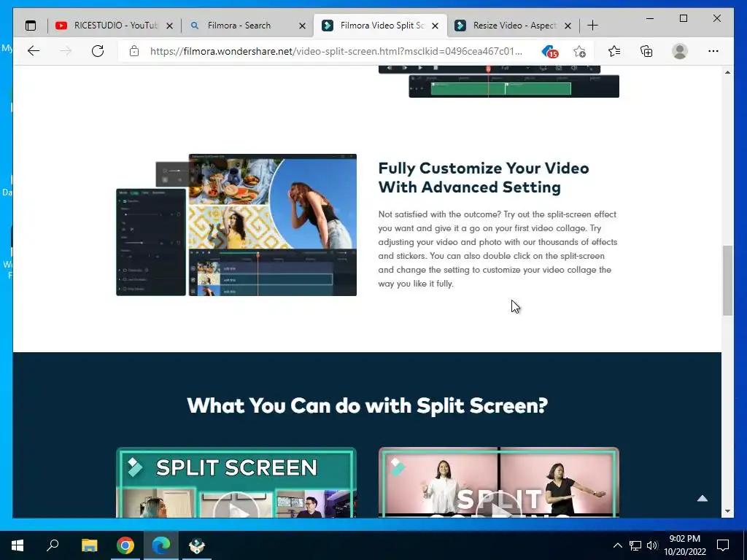Click the What You Can do with Split Screen heading
This screenshot has height=560, width=747.
click(368, 405)
